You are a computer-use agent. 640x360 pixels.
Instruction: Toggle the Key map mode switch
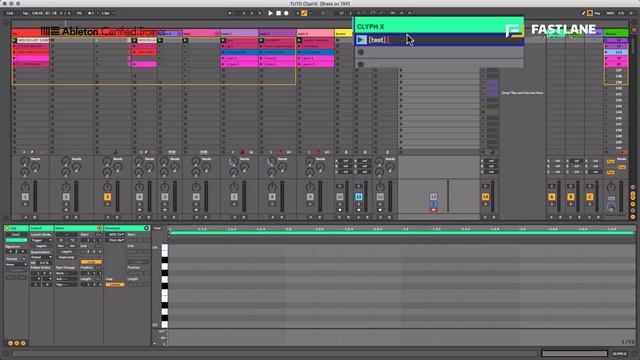tap(597, 13)
